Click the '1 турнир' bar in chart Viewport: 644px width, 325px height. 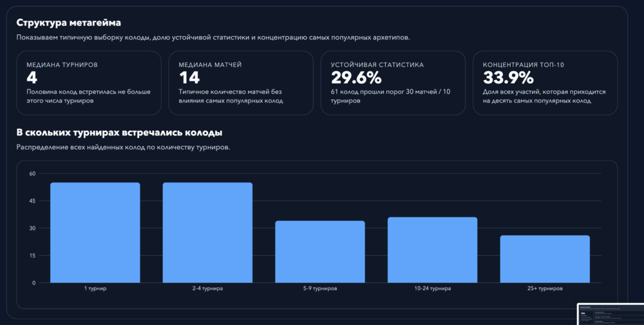(95, 232)
